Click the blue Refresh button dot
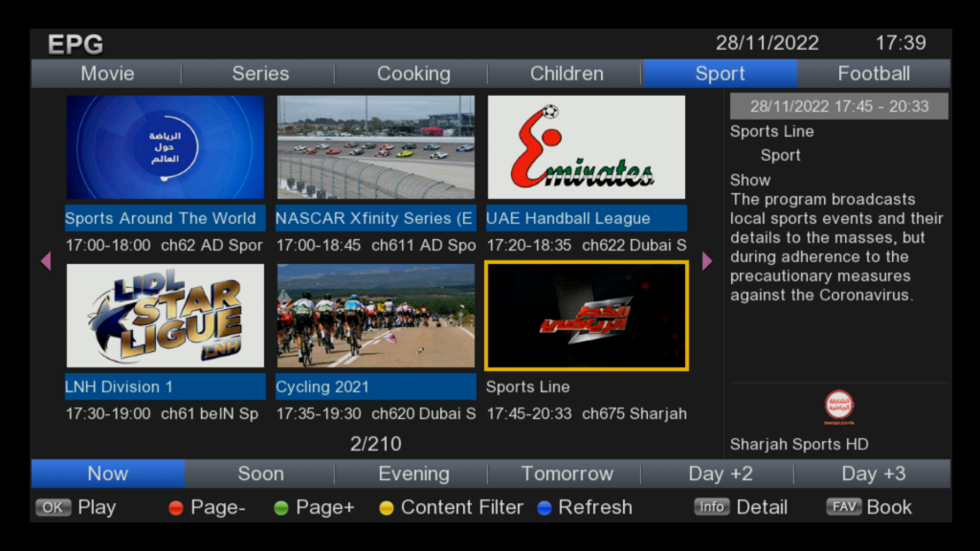Image resolution: width=980 pixels, height=551 pixels. click(545, 508)
